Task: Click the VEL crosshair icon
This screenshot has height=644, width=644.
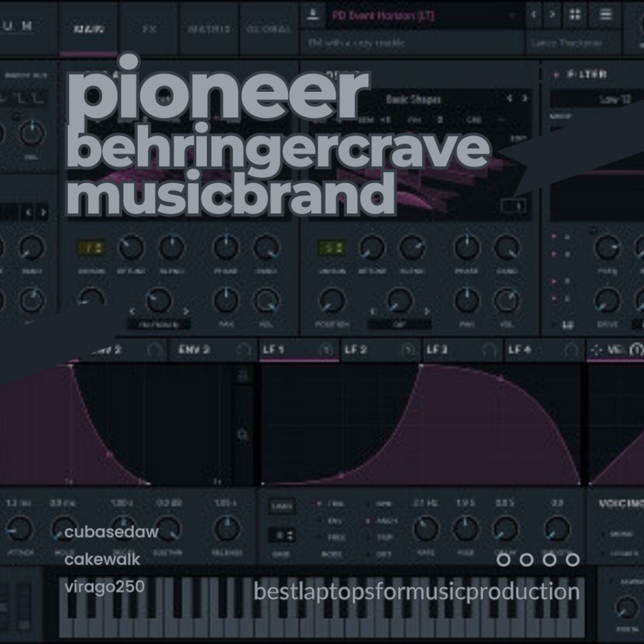Action: (x=596, y=350)
